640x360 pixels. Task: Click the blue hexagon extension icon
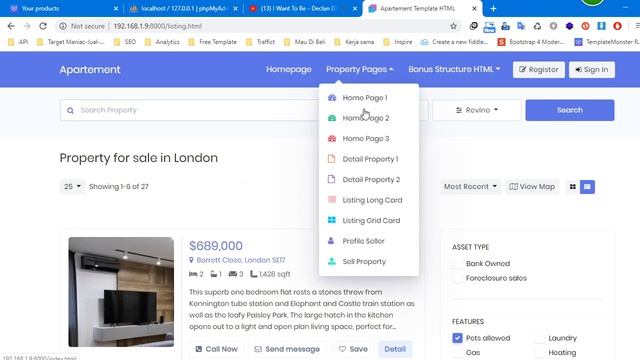pyautogui.click(x=569, y=26)
